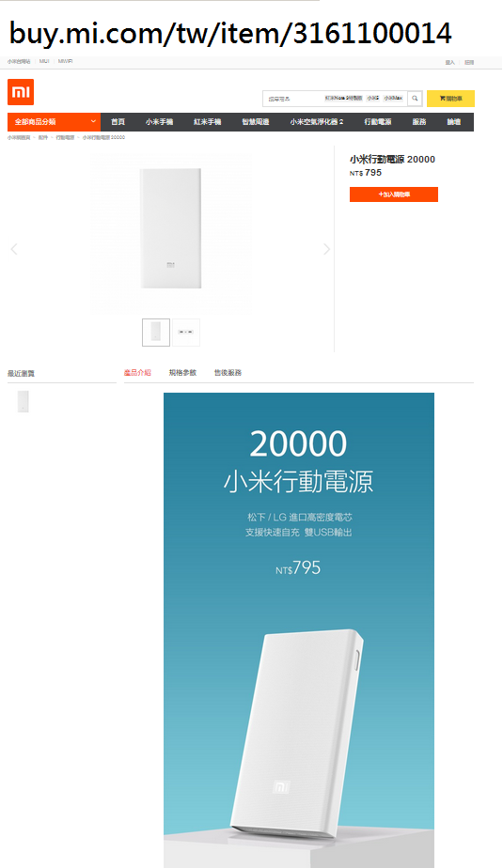This screenshot has height=868, width=503.
Task: Open the 小米手機 navigation item
Action: click(x=160, y=122)
